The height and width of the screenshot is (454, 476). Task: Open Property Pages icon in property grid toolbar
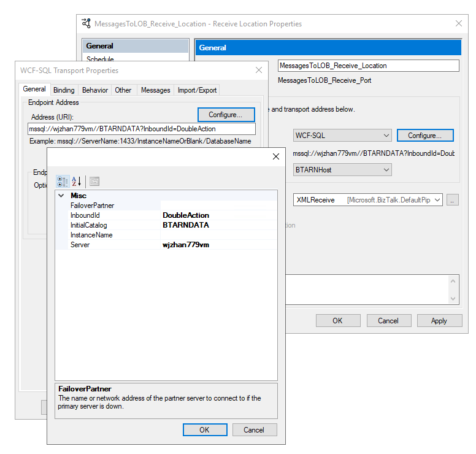pyautogui.click(x=94, y=182)
